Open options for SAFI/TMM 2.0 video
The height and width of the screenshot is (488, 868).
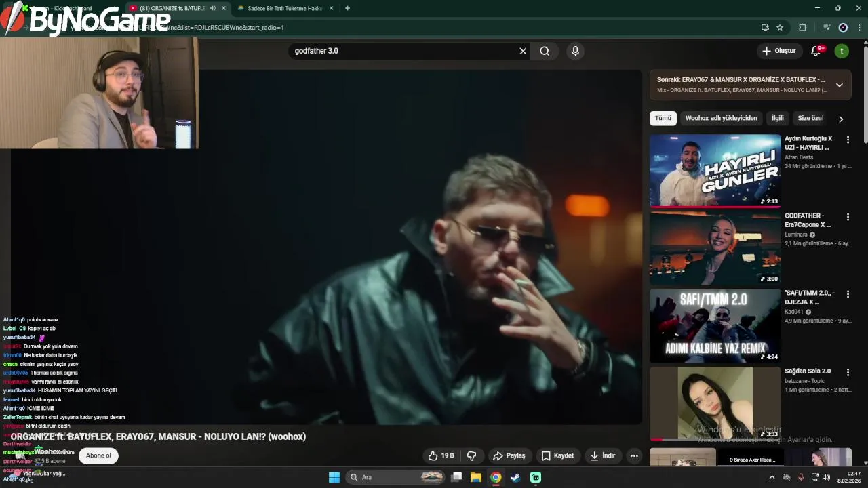[x=848, y=294]
